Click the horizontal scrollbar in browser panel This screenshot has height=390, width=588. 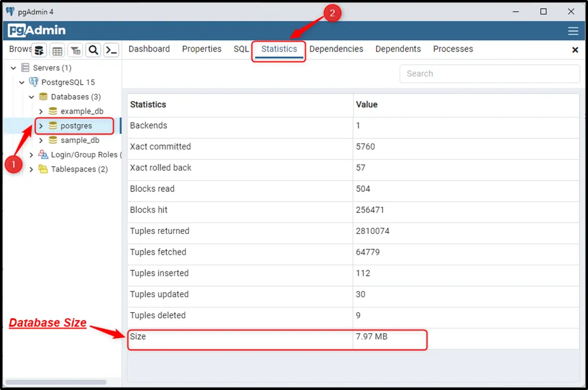[56, 382]
